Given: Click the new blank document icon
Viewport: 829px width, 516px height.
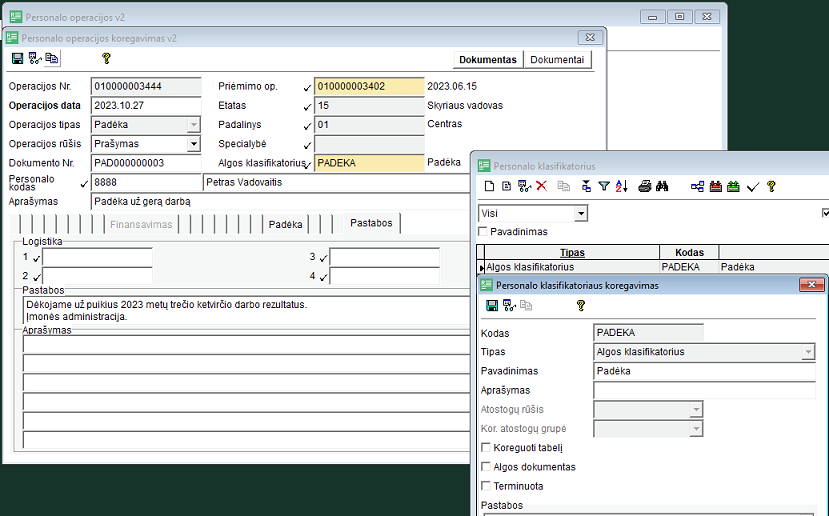Looking at the screenshot, I should [489, 187].
